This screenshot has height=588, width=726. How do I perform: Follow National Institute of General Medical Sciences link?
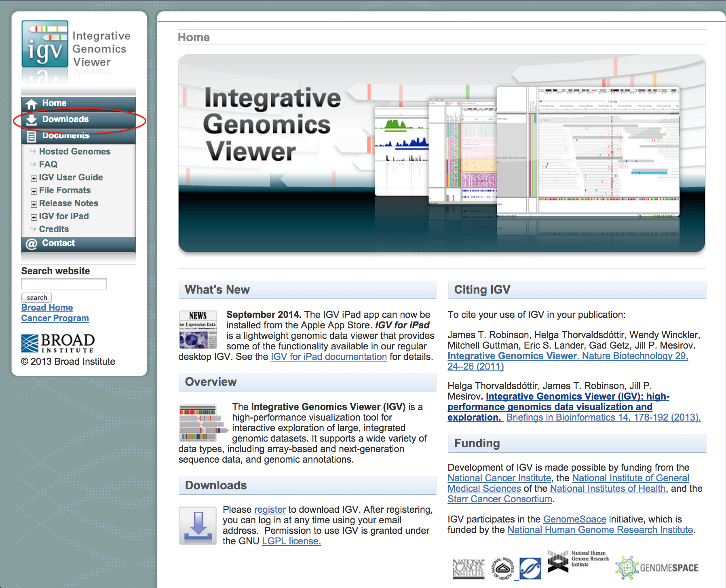[568, 483]
